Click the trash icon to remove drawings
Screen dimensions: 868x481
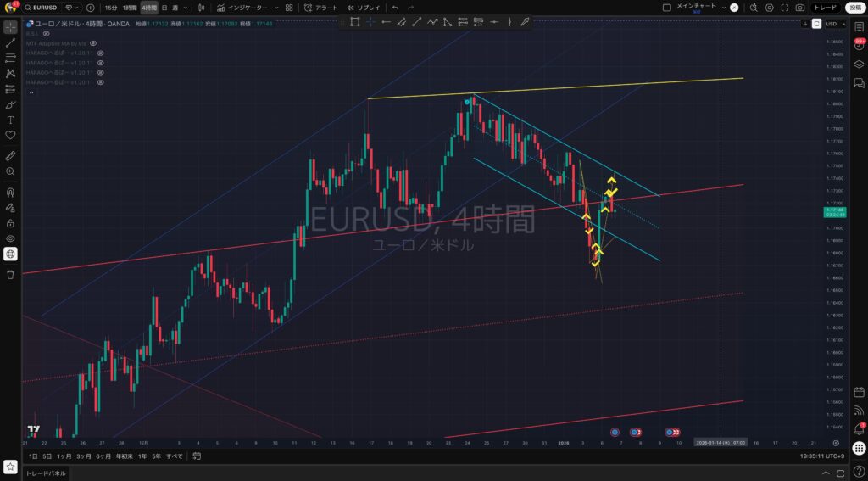10,274
